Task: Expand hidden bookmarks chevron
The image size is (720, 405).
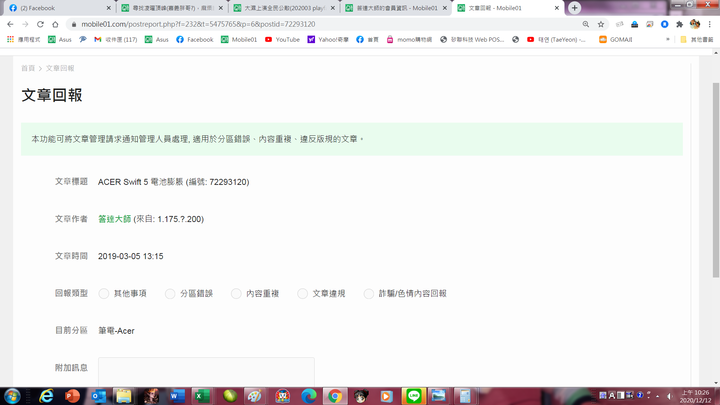Action: pyautogui.click(x=668, y=39)
